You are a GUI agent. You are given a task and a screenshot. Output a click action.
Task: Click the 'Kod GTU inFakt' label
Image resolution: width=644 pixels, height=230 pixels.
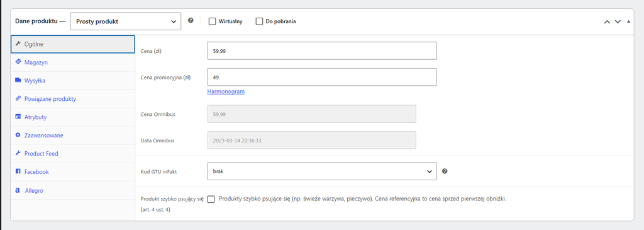coord(159,171)
